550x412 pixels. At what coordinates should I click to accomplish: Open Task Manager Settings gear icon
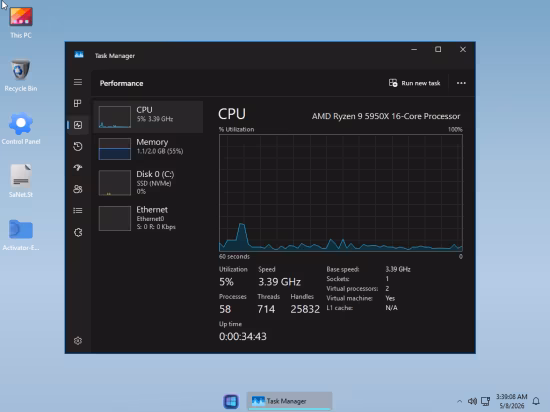(78, 340)
